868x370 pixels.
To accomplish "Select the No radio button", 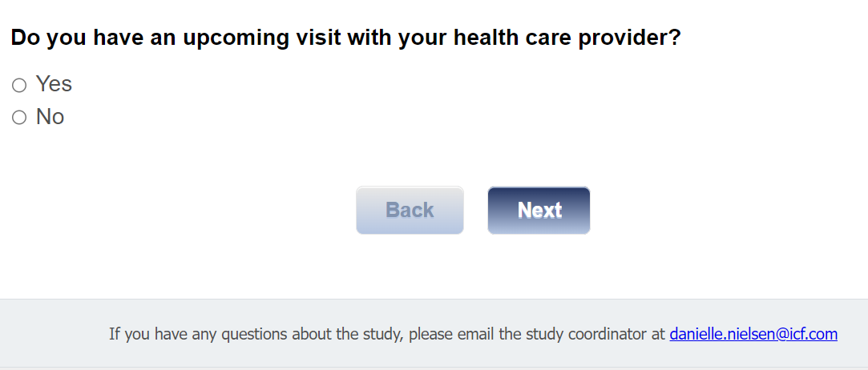I will coord(19,118).
